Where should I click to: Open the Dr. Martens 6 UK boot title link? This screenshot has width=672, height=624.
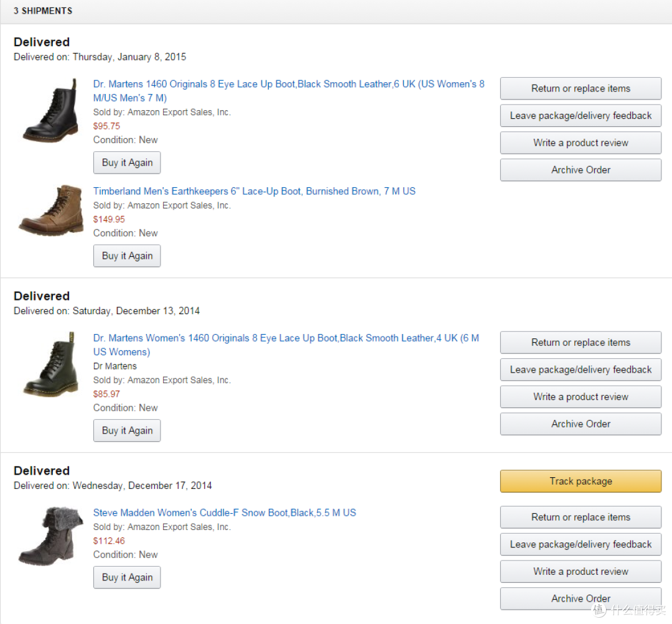pyautogui.click(x=289, y=91)
